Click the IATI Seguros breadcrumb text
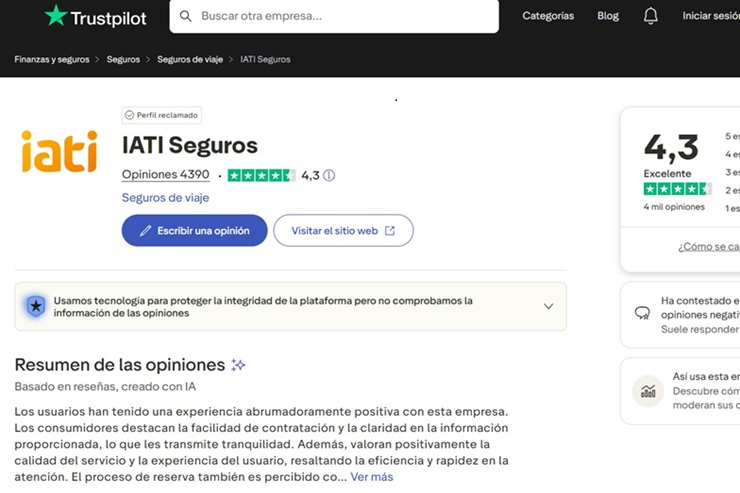Viewport: 740px width, 493px height. [265, 59]
